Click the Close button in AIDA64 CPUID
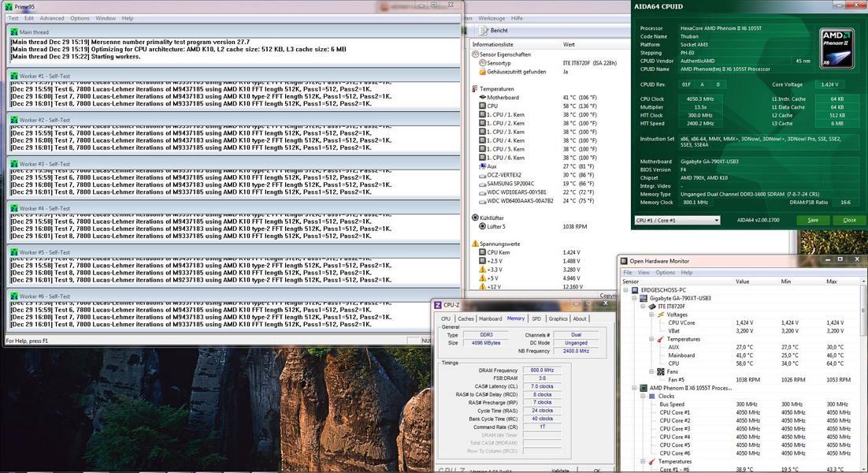This screenshot has height=473, width=868. point(850,220)
